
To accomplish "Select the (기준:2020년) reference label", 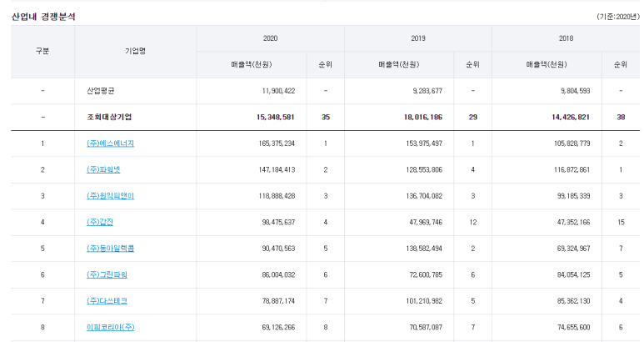I will (618, 17).
